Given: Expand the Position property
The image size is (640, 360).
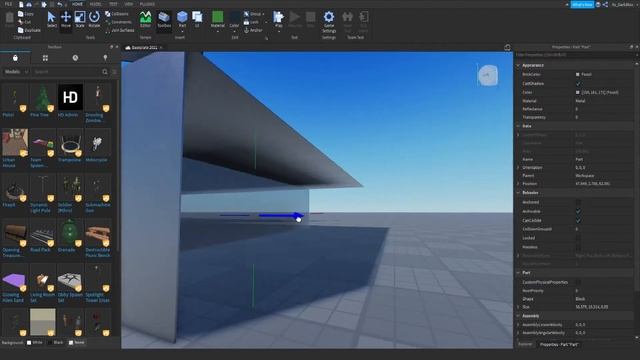Looking at the screenshot, I should tap(518, 184).
